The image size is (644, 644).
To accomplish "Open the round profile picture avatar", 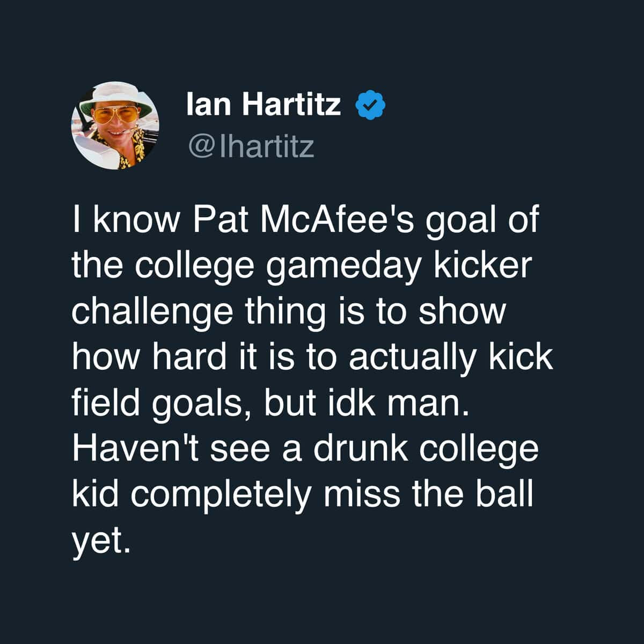I will pyautogui.click(x=115, y=126).
